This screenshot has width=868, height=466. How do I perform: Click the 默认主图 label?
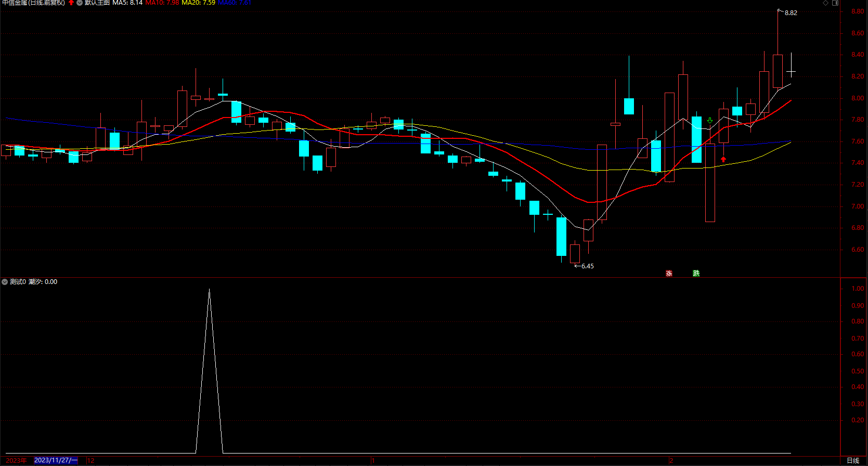click(x=97, y=3)
